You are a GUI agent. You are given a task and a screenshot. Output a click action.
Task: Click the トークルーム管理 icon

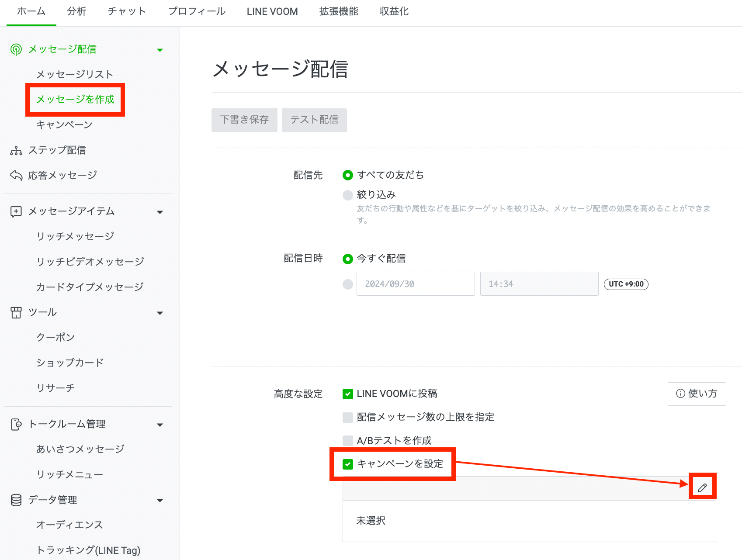click(x=16, y=424)
